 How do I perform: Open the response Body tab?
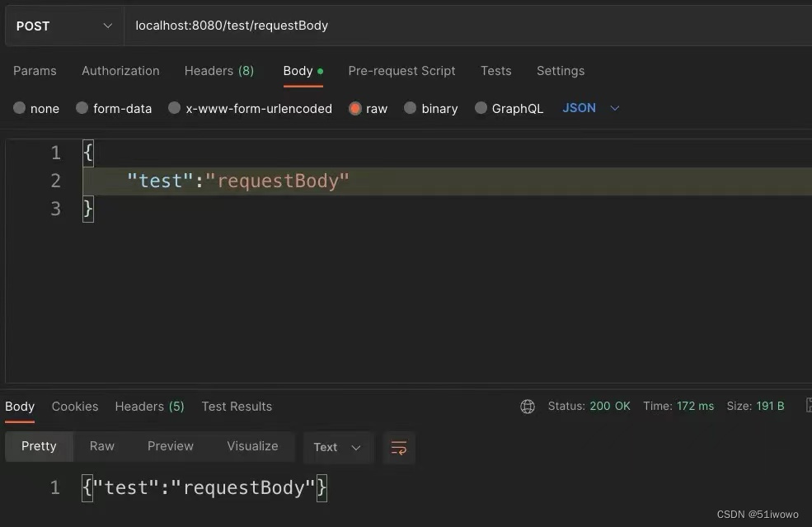(x=20, y=407)
